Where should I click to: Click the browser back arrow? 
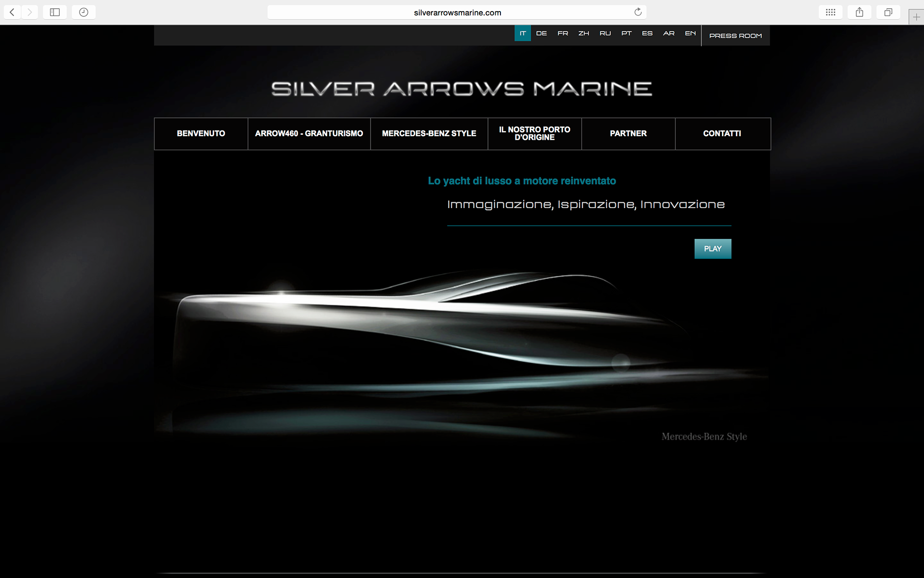click(x=12, y=12)
